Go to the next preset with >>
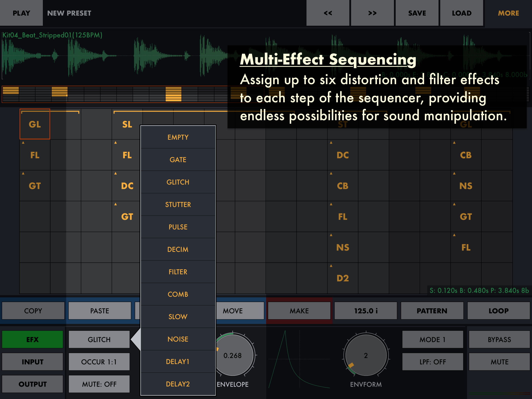The image size is (532, 399). (x=372, y=13)
